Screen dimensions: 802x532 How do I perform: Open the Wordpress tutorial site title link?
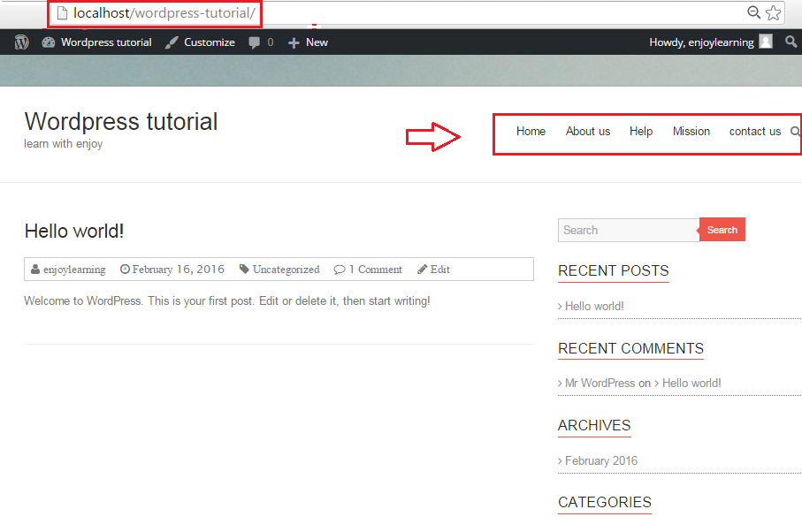121,122
